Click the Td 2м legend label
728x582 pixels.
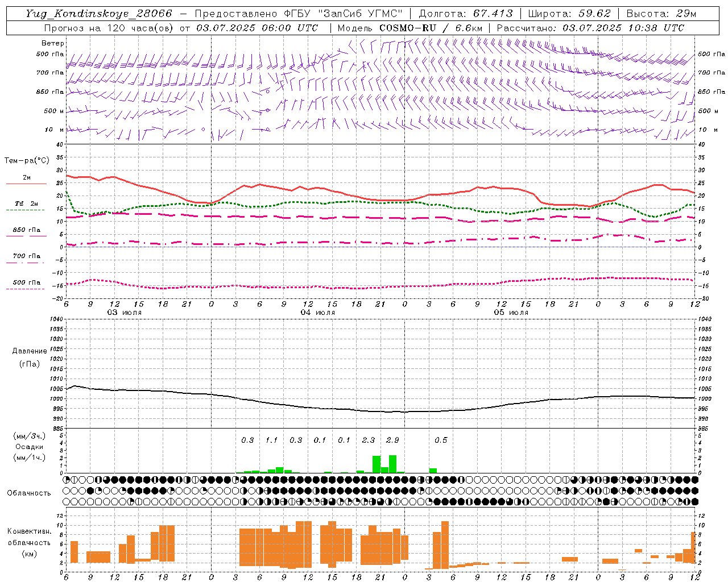point(26,203)
